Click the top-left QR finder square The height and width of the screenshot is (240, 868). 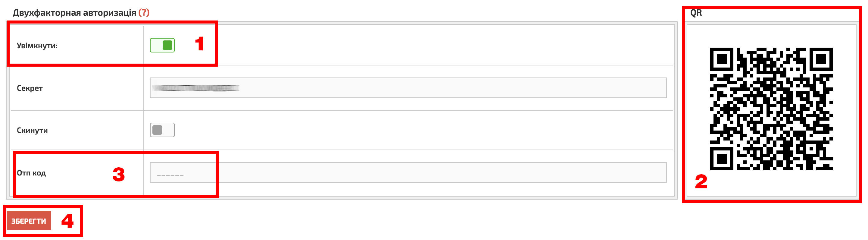click(x=722, y=59)
